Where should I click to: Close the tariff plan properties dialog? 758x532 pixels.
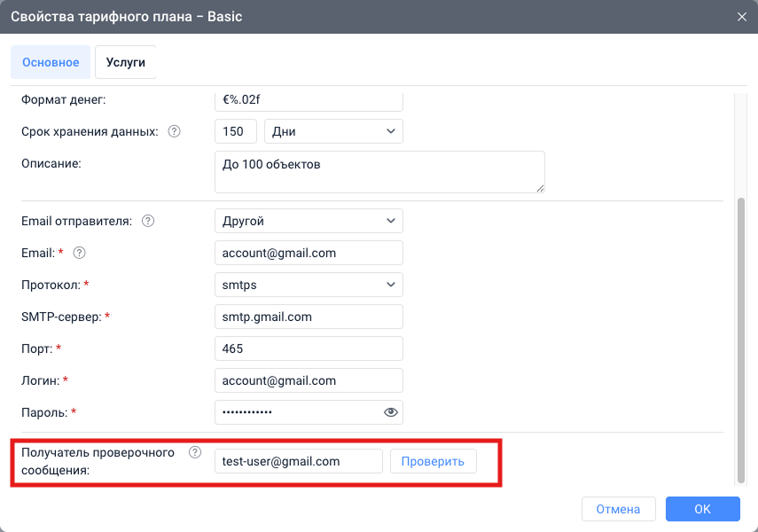click(x=741, y=16)
